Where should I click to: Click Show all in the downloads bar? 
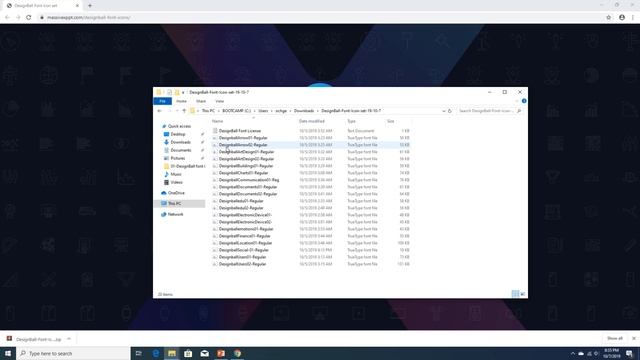[x=615, y=338]
